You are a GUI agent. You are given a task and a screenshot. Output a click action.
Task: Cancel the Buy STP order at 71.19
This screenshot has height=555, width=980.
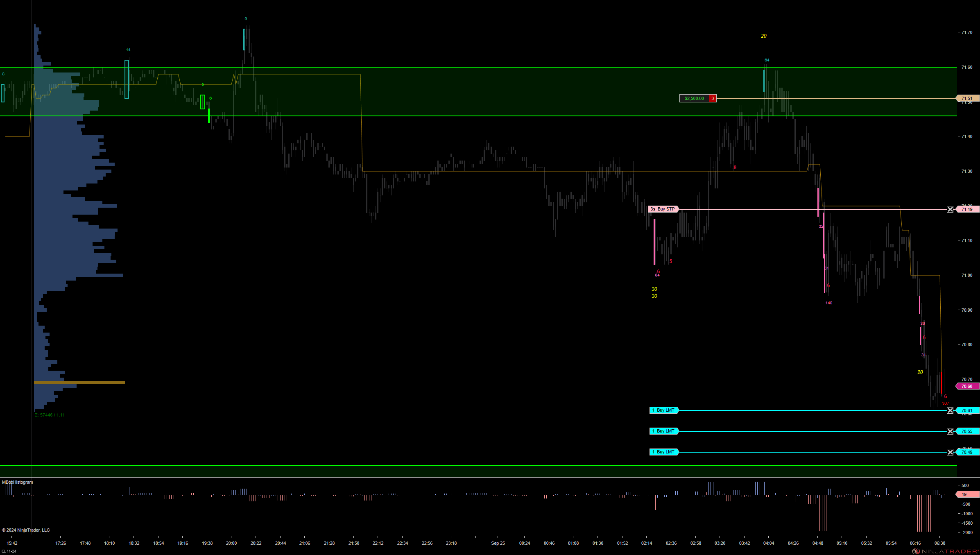[x=950, y=209]
